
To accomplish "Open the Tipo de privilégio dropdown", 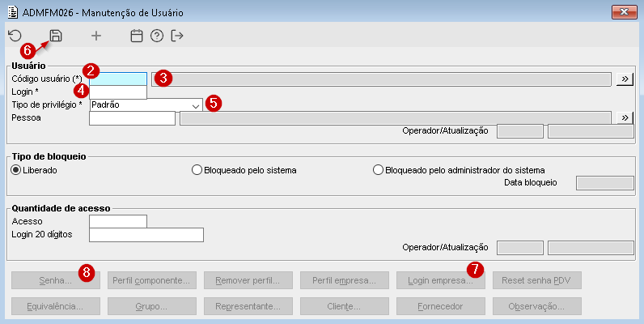I will click(146, 104).
